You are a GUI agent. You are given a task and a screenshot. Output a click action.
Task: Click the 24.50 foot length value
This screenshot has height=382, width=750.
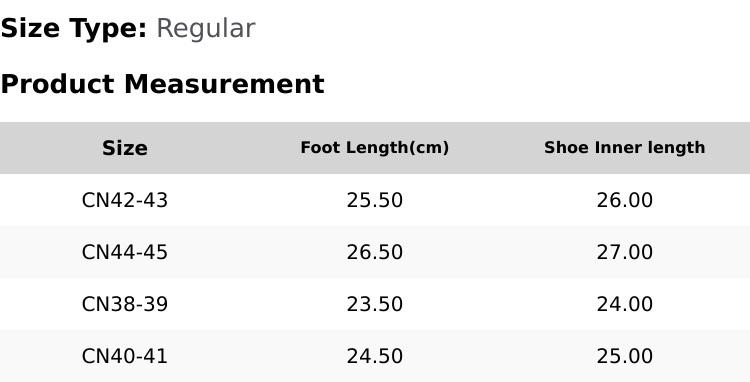tap(375, 356)
